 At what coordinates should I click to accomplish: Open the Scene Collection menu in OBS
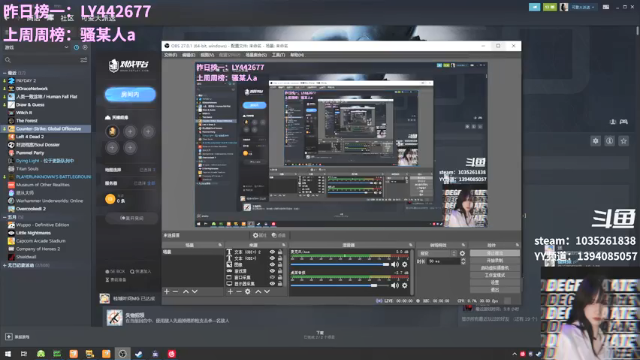(256, 55)
